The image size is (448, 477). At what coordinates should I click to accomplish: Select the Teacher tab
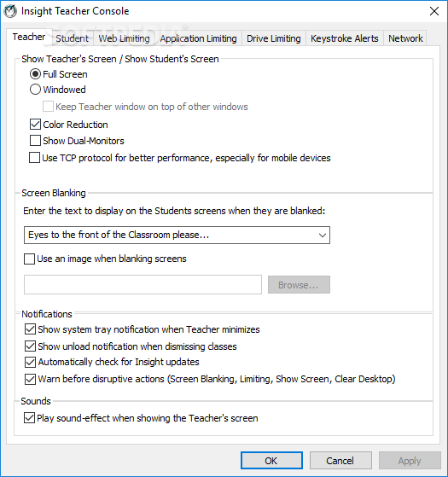tap(29, 37)
